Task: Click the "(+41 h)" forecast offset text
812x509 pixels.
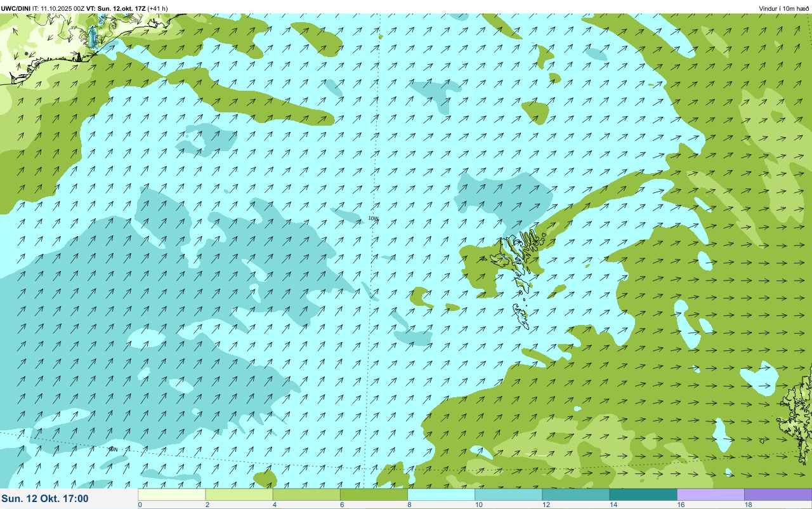Action: pyautogui.click(x=157, y=9)
